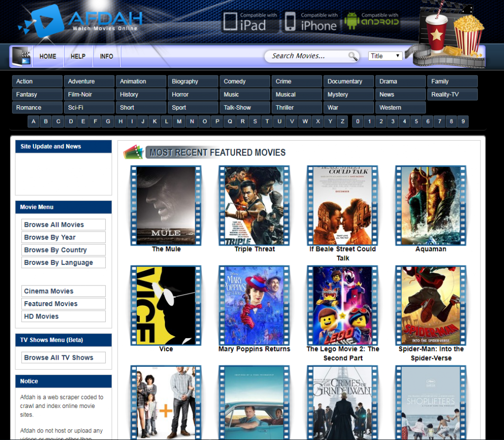The width and height of the screenshot is (504, 440).
Task: Click the Aquaman movie title link
Action: coord(431,249)
